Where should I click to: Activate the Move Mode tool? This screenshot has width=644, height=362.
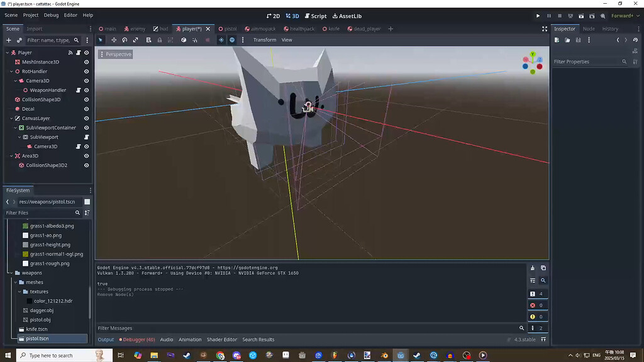(x=114, y=40)
